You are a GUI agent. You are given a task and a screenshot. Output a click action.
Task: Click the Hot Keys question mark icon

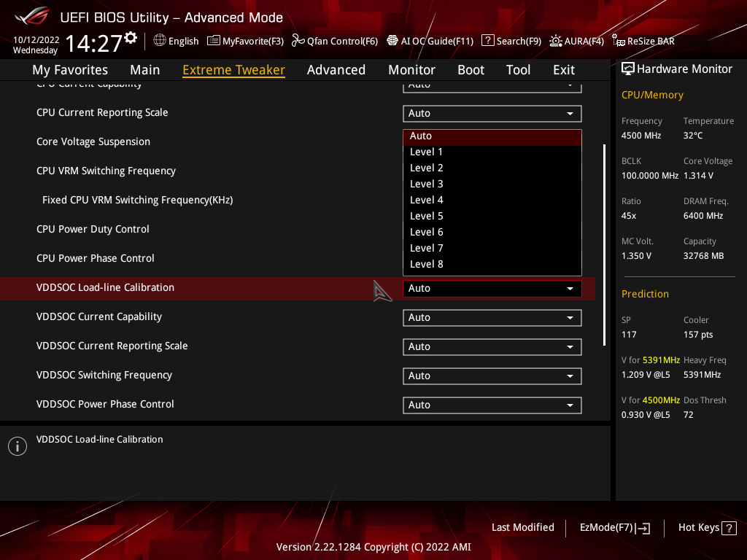[x=729, y=528]
